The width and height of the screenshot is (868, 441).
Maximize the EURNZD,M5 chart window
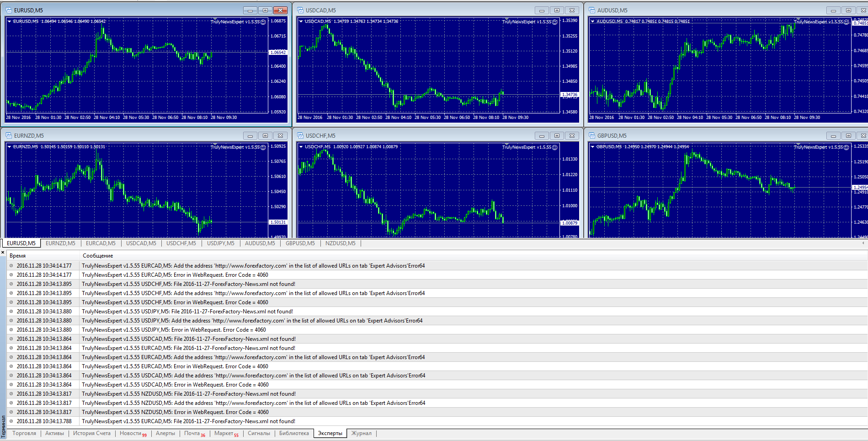(x=265, y=135)
